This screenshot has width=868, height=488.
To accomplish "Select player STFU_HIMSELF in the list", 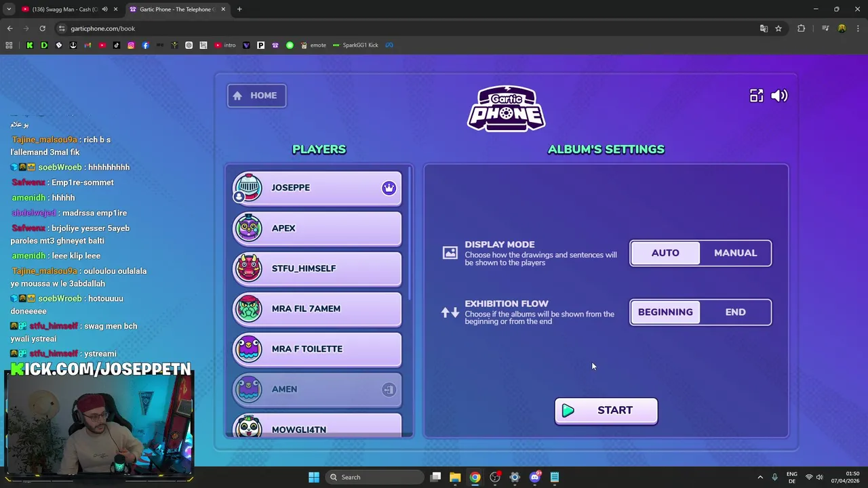I will (317, 268).
